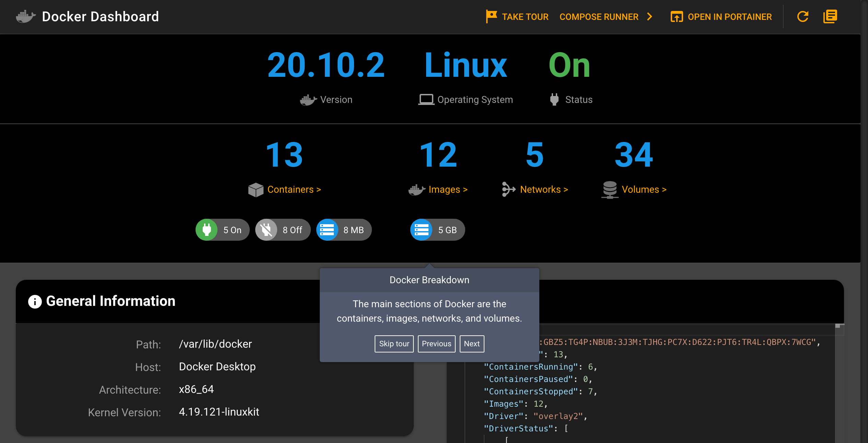Image resolution: width=868 pixels, height=443 pixels.
Task: Click the Docker Desktop host value
Action: (217, 367)
